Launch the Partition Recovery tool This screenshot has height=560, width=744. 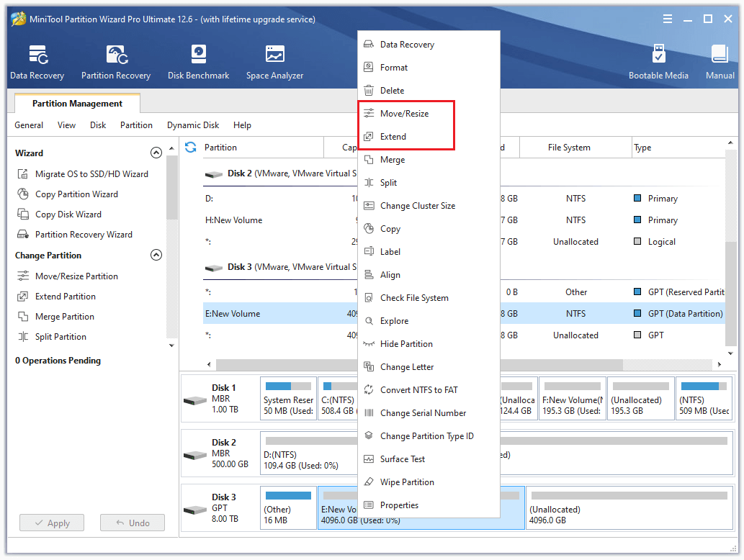(116, 62)
